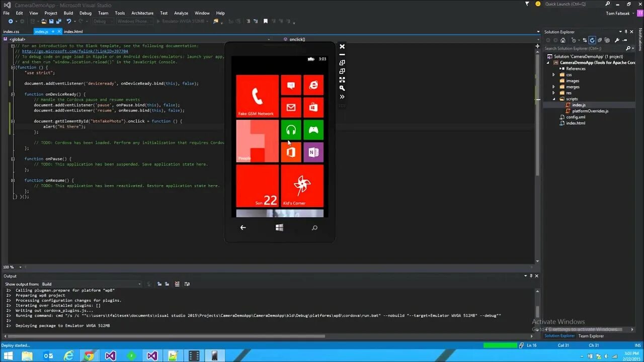644x362 pixels.
Task: Rotate emulator left using side toolbar
Action: 342,63
